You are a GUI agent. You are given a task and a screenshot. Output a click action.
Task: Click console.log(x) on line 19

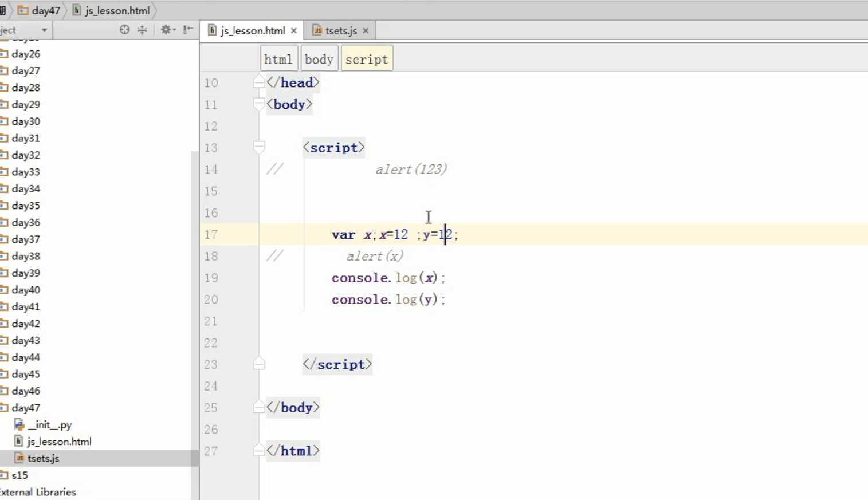388,278
